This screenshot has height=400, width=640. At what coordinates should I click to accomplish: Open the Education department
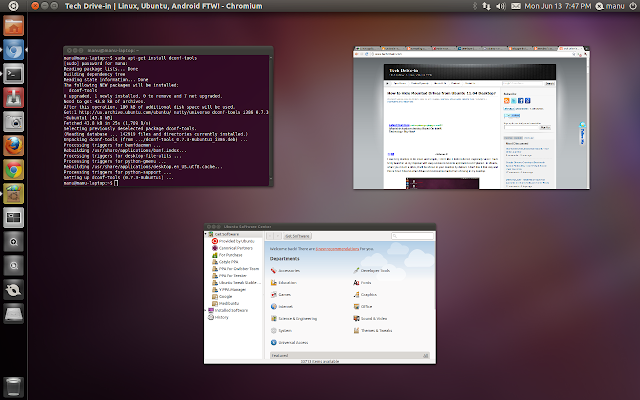[x=284, y=283]
